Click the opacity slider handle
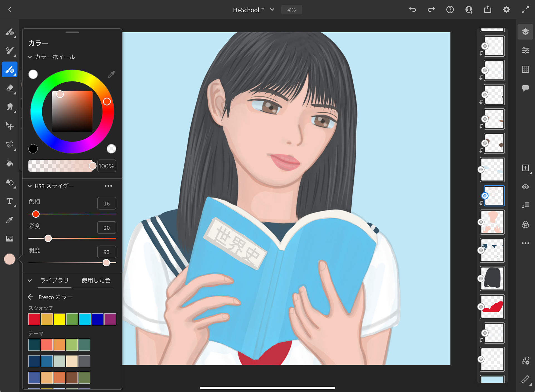The width and height of the screenshot is (535, 392). pyautogui.click(x=93, y=166)
